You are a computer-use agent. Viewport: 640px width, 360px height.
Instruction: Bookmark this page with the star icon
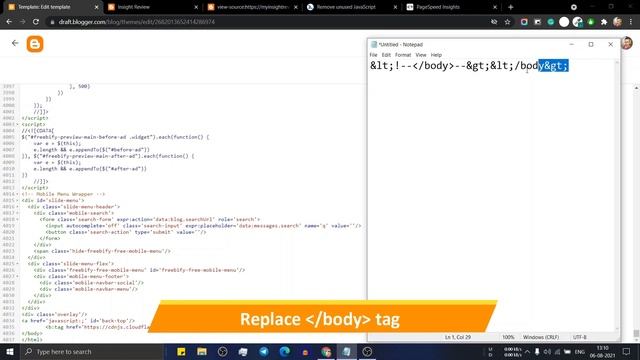[507, 22]
